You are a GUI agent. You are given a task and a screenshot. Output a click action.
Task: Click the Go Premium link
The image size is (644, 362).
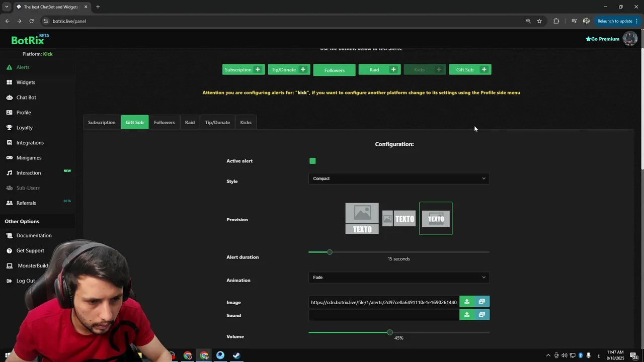point(602,39)
